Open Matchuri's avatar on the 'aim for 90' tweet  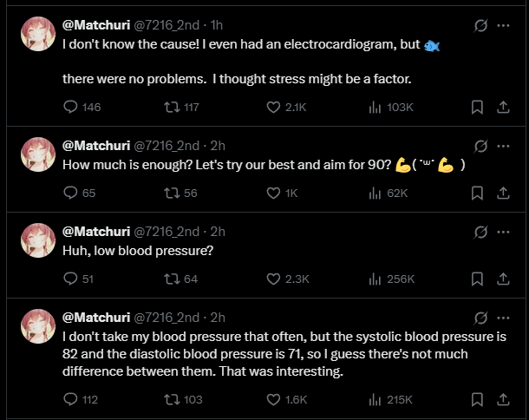38,154
